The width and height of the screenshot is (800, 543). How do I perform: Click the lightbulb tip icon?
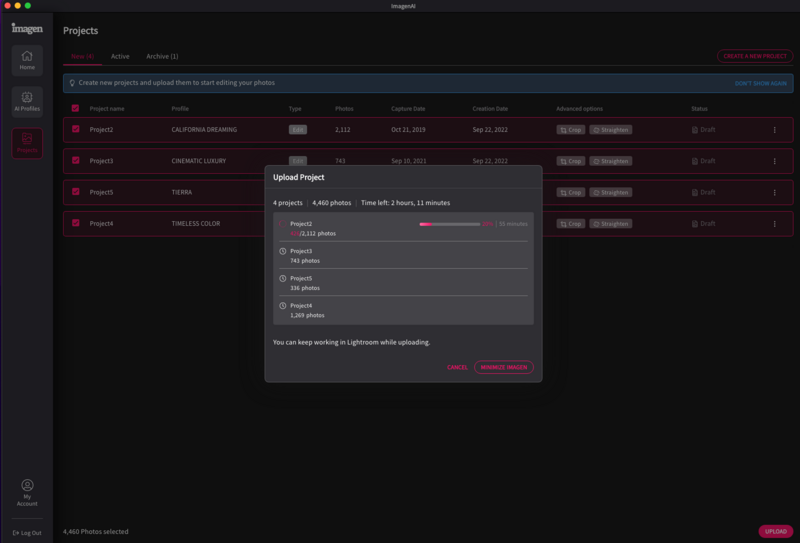(72, 83)
